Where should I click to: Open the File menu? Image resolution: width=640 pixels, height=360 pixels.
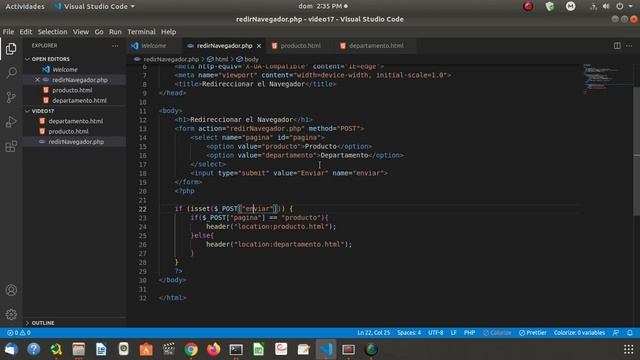[x=8, y=32]
